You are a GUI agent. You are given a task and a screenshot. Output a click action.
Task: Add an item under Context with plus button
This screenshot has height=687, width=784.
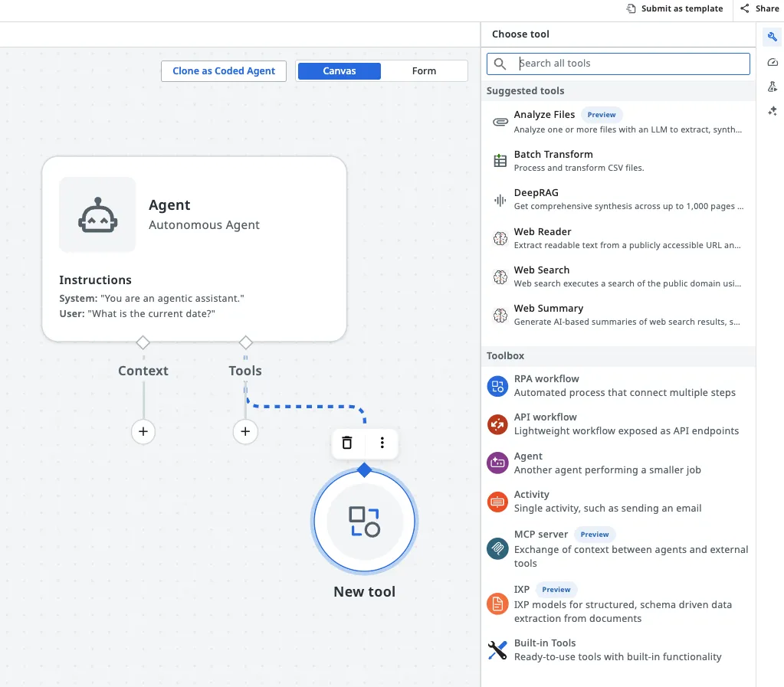(x=143, y=431)
